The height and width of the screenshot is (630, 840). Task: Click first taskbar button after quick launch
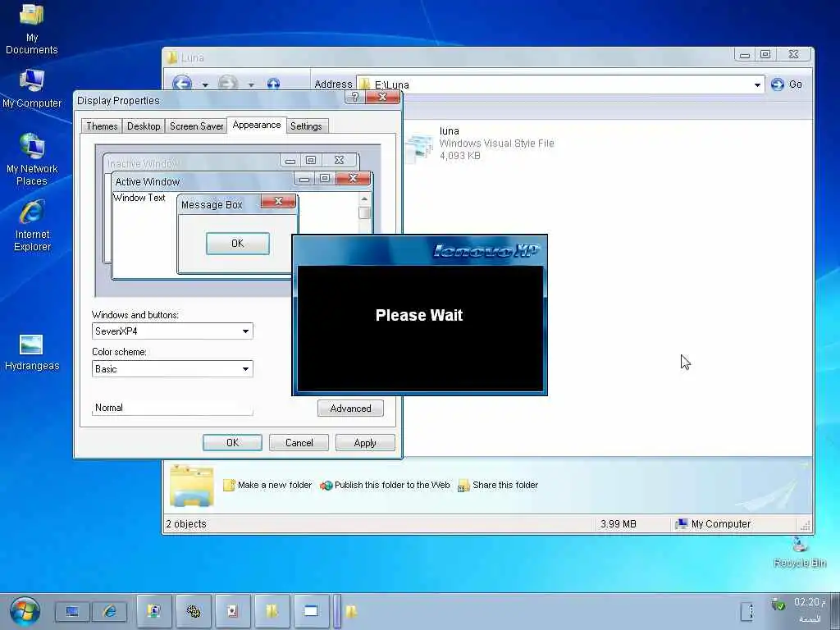[154, 611]
